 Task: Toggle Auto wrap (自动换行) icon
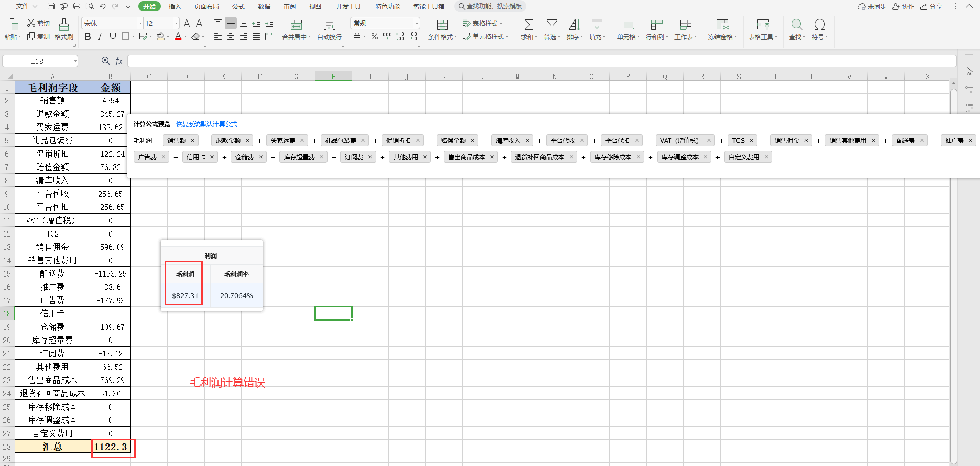point(329,25)
